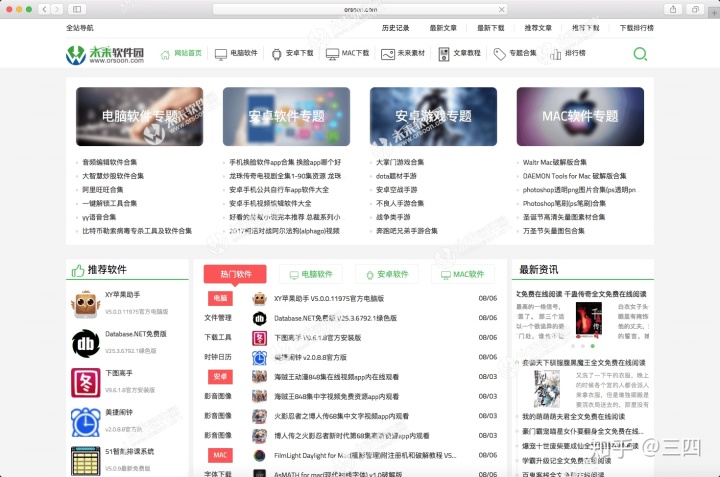
Task: Click the red MAC category tag
Action: (220, 455)
